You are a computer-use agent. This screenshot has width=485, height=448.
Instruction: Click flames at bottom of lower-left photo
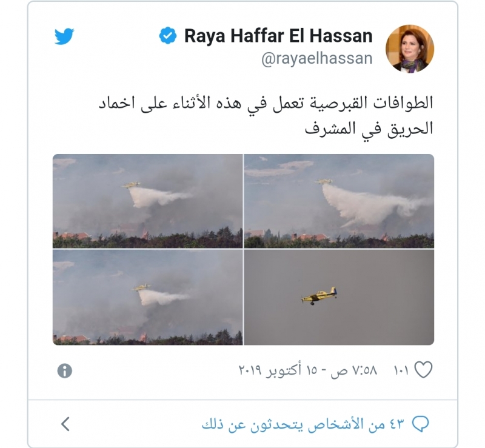[143, 336]
